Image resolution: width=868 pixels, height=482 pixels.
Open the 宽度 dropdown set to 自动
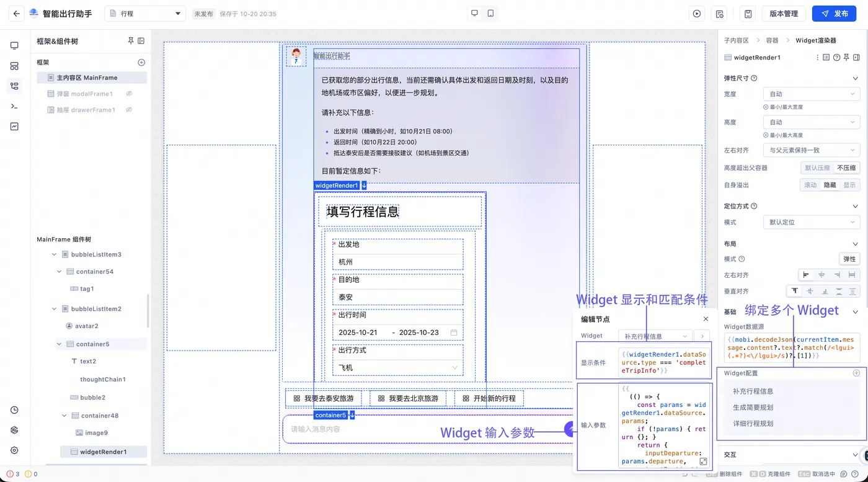[812, 94]
